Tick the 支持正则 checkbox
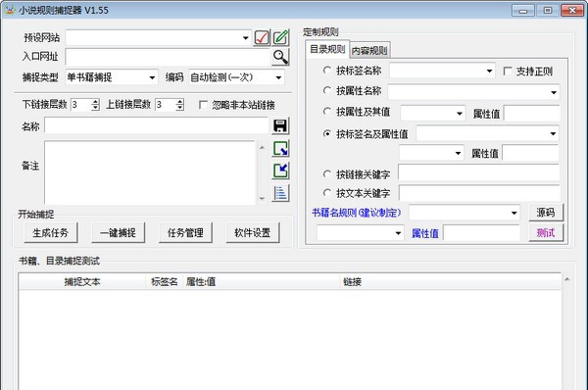The width and height of the screenshot is (588, 390). pos(508,71)
